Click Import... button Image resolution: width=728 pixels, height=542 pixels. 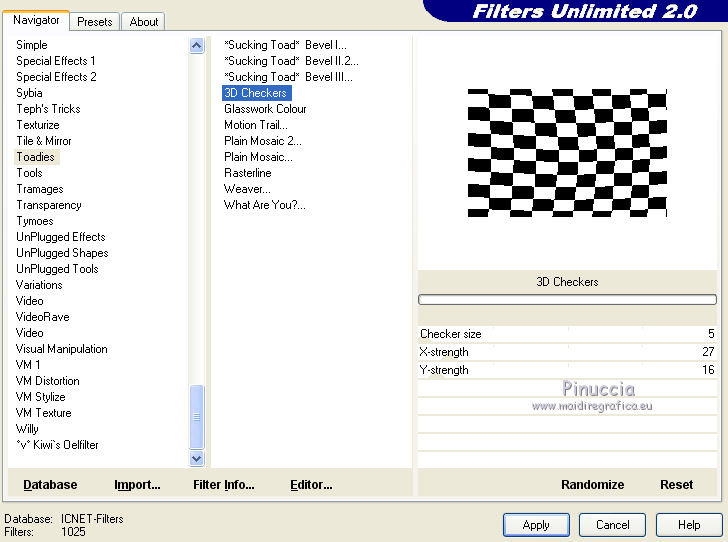[x=137, y=484]
